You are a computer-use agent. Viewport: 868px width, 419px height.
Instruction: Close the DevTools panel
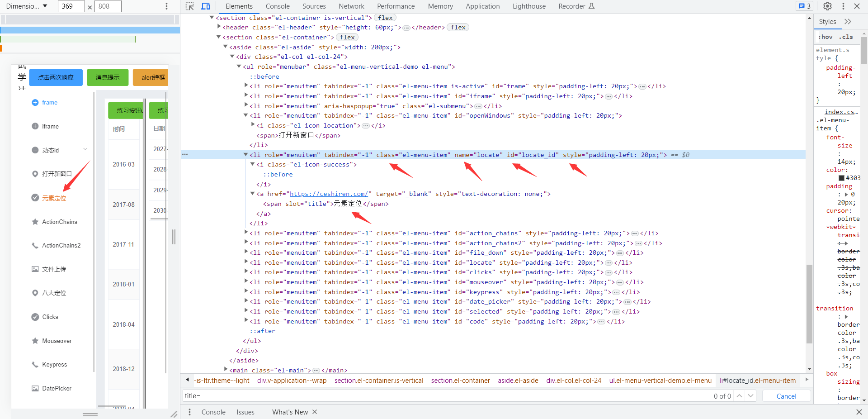[x=857, y=6]
